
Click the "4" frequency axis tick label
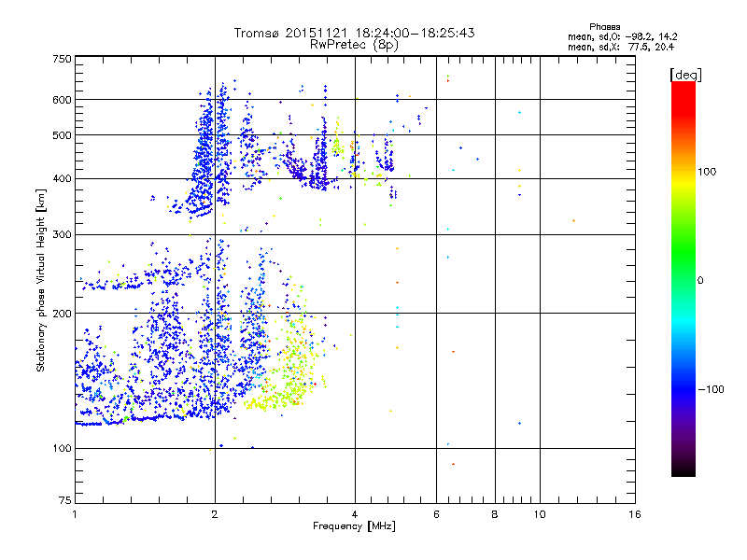355,514
